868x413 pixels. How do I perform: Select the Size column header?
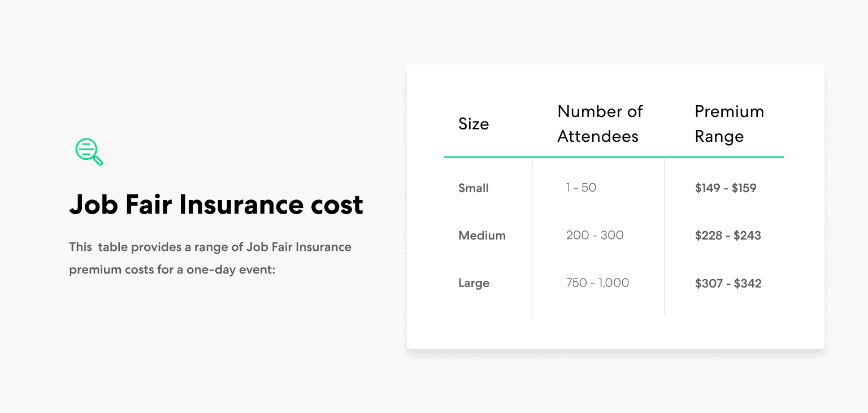pyautogui.click(x=474, y=124)
